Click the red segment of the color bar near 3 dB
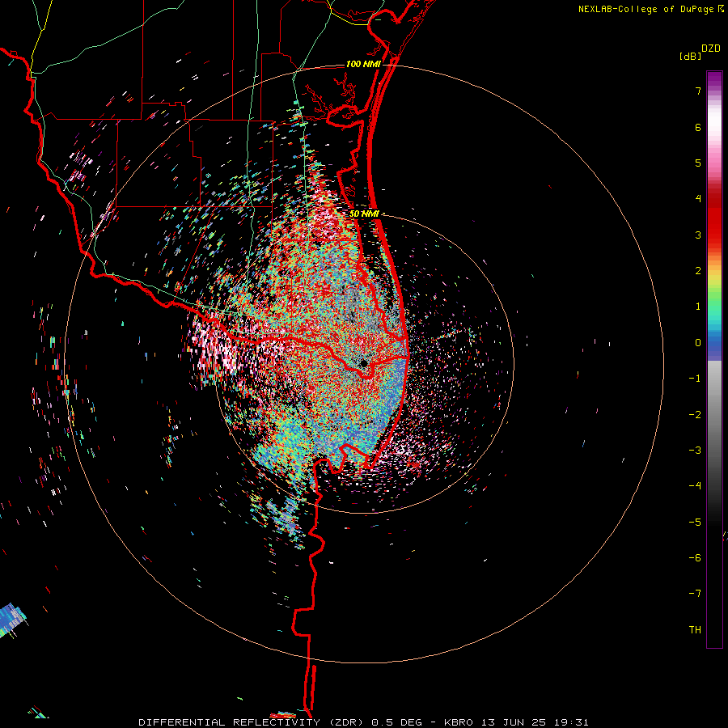The height and width of the screenshot is (728, 728). click(714, 227)
